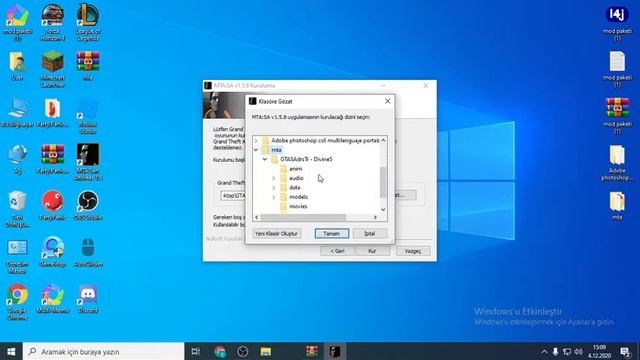The image size is (640, 360).
Task: Click the vertical scrollbar thumb in folder tree
Action: click(383, 182)
